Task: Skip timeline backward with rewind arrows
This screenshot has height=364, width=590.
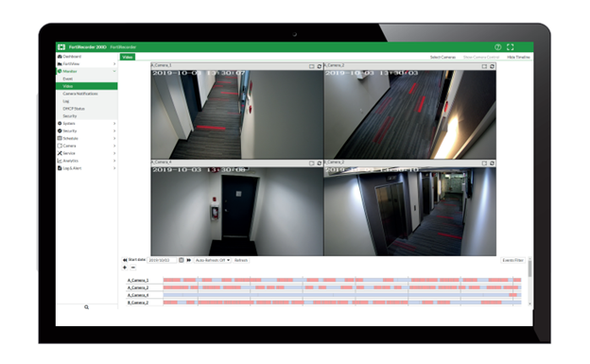Action: tap(125, 260)
